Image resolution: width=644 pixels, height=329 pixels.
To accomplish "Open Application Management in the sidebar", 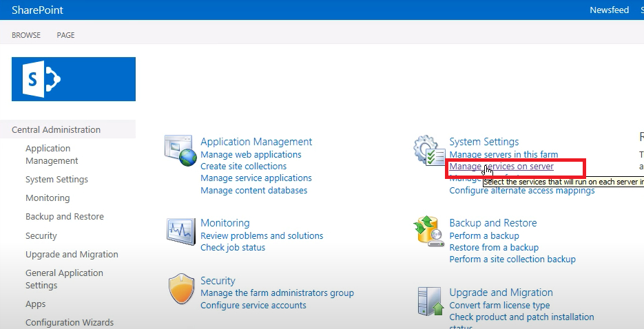I will [x=52, y=155].
